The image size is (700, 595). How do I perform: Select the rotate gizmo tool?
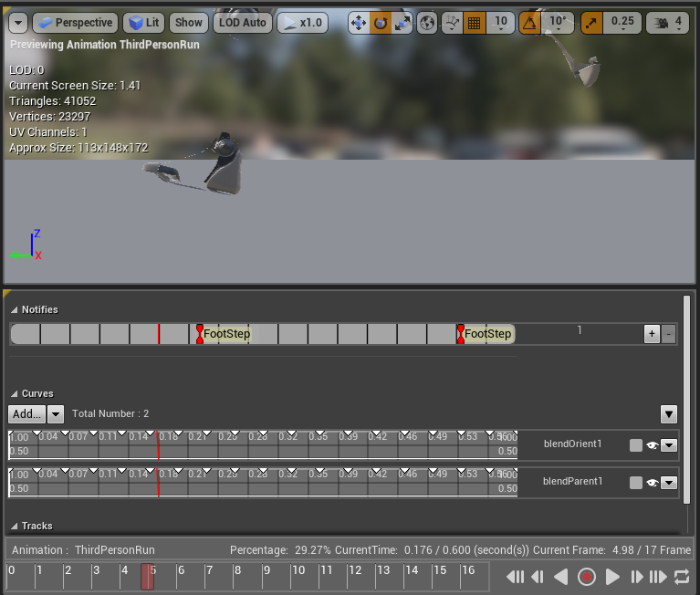click(x=381, y=23)
